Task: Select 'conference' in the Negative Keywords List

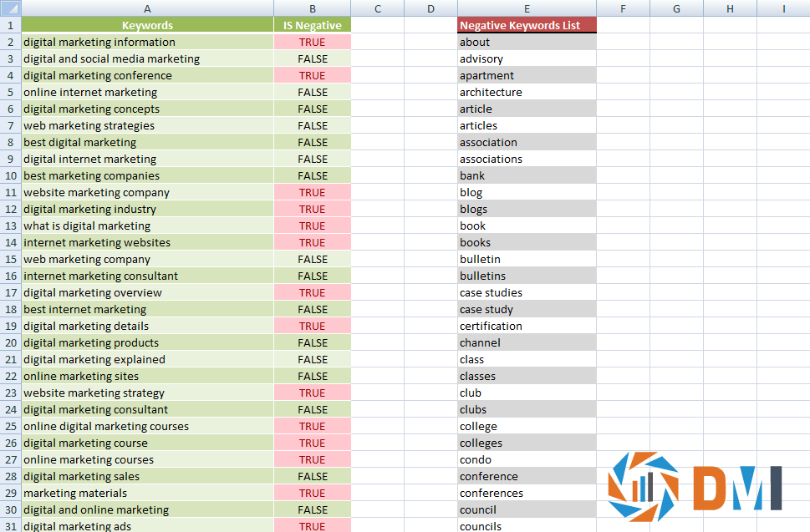Action: pos(527,476)
